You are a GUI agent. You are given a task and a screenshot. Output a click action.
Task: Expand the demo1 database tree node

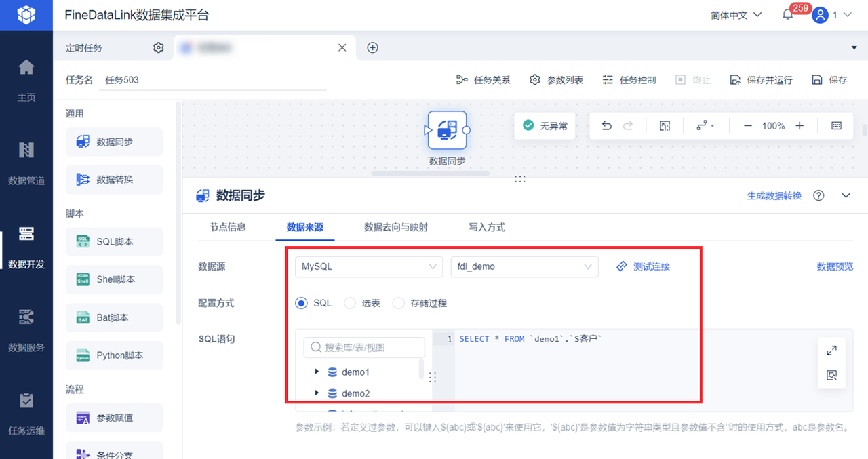317,372
